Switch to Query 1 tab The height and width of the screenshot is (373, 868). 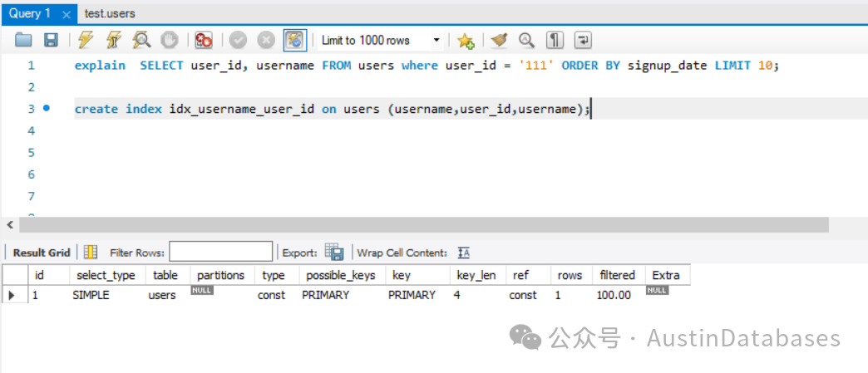tap(30, 13)
